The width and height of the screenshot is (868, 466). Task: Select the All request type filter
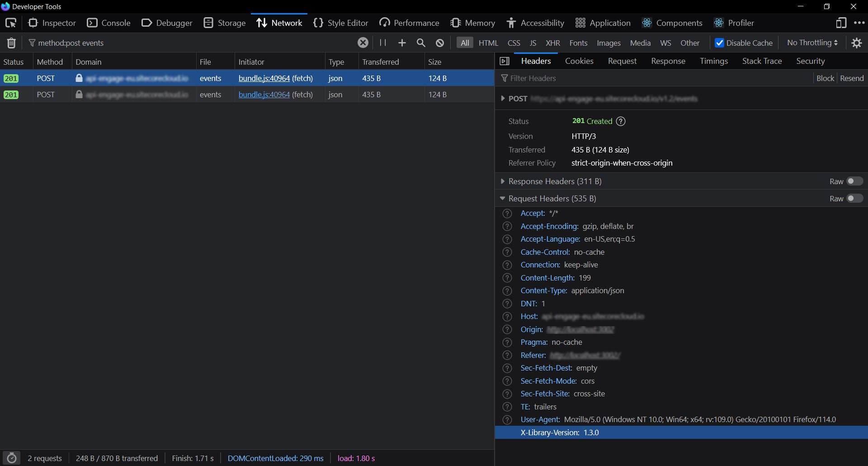465,43
